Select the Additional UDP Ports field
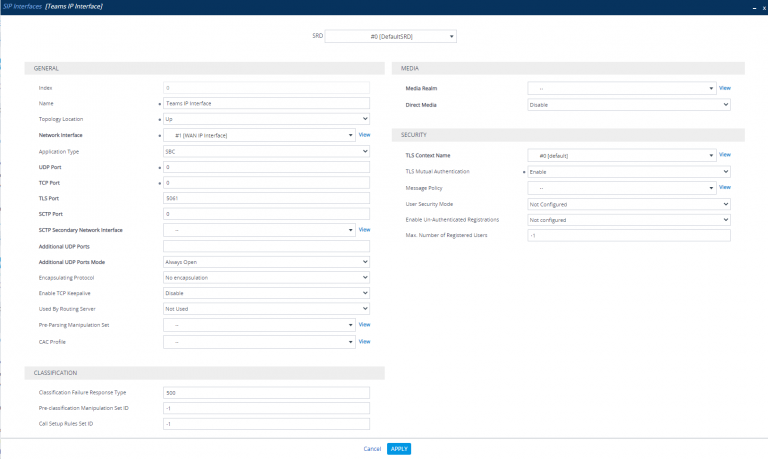The image size is (768, 459). 266,246
